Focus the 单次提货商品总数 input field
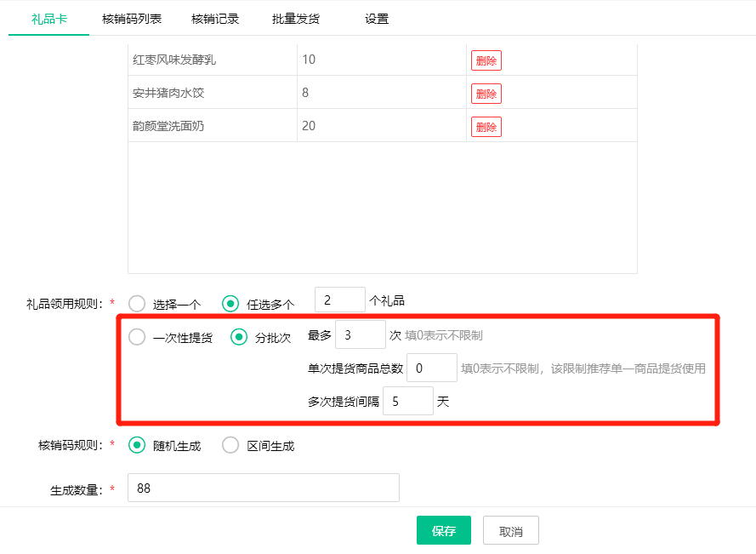The image size is (756, 554). tap(431, 368)
